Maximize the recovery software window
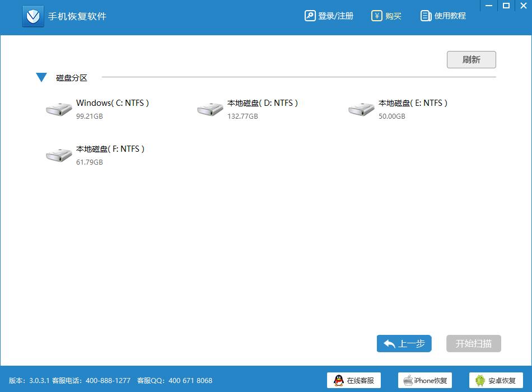Screen dimensions: 532x392 [506, 6]
